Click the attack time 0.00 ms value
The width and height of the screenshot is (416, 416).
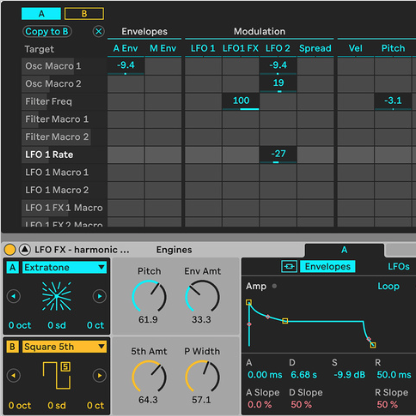point(265,375)
